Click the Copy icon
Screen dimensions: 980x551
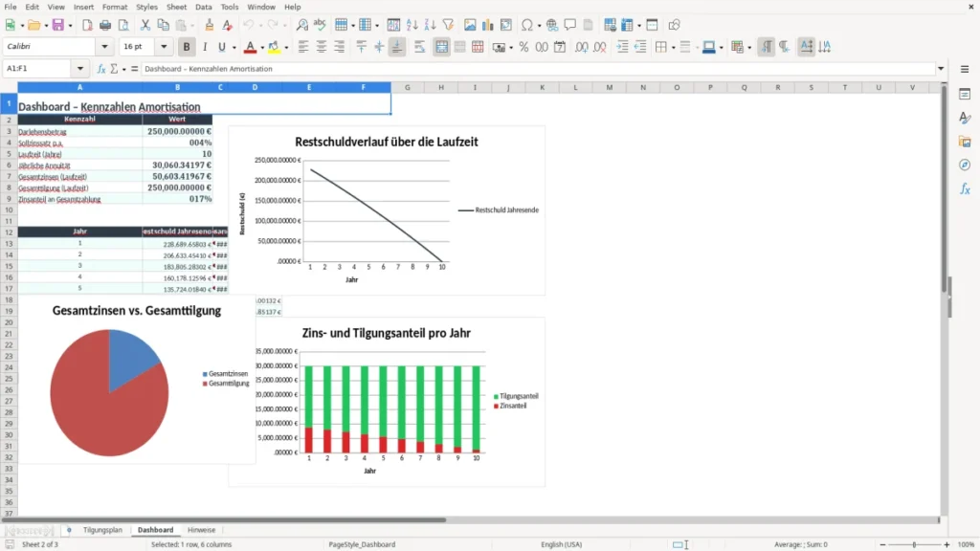tap(163, 25)
